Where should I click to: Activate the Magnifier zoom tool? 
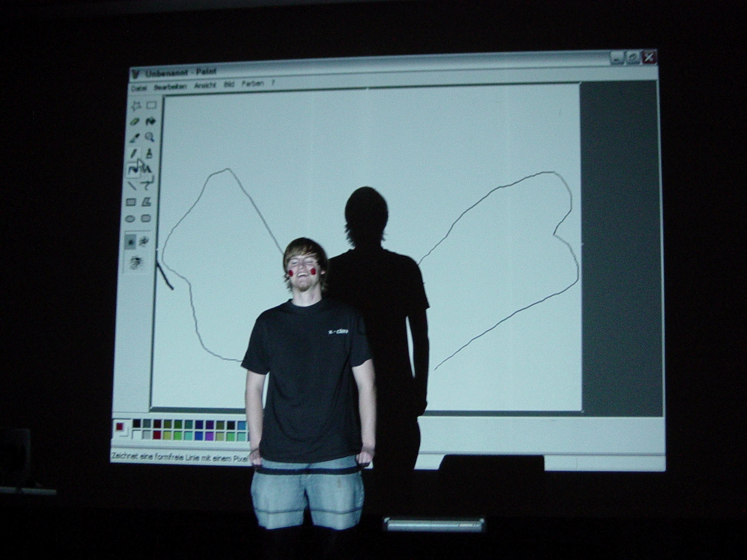150,137
